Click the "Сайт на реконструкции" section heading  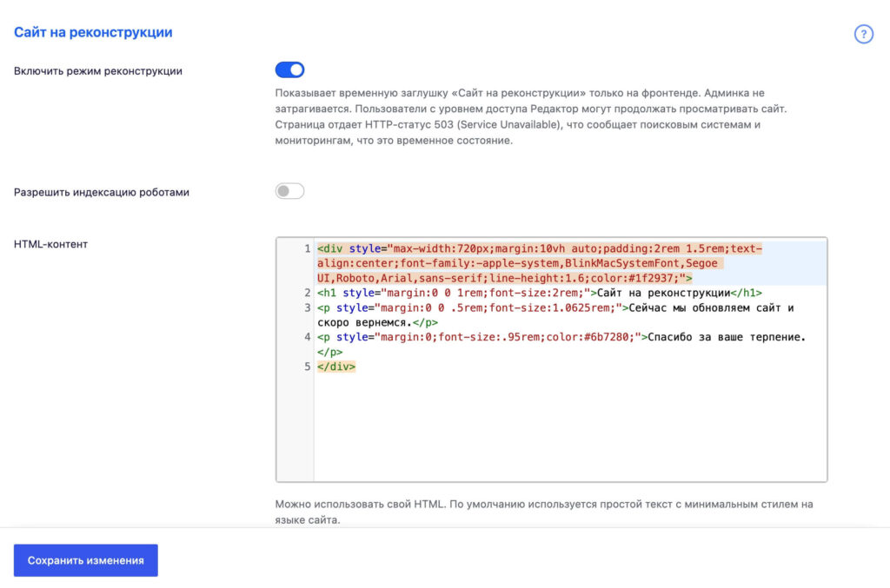click(93, 32)
